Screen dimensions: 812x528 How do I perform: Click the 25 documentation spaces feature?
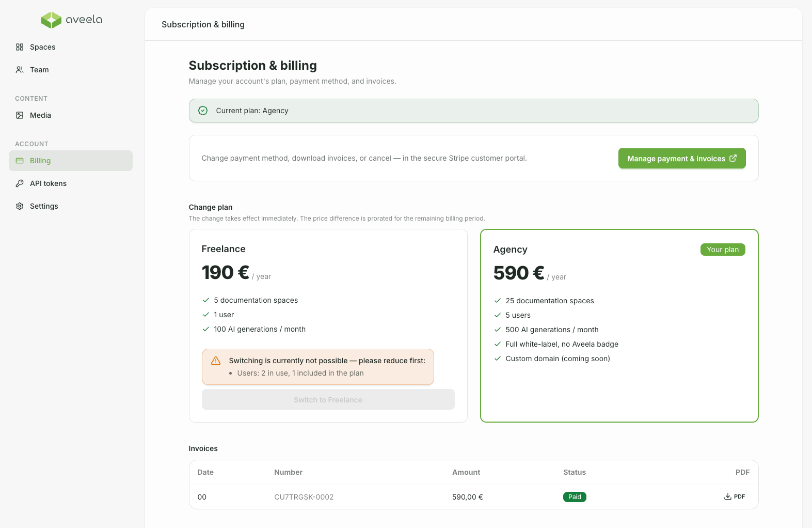(550, 301)
